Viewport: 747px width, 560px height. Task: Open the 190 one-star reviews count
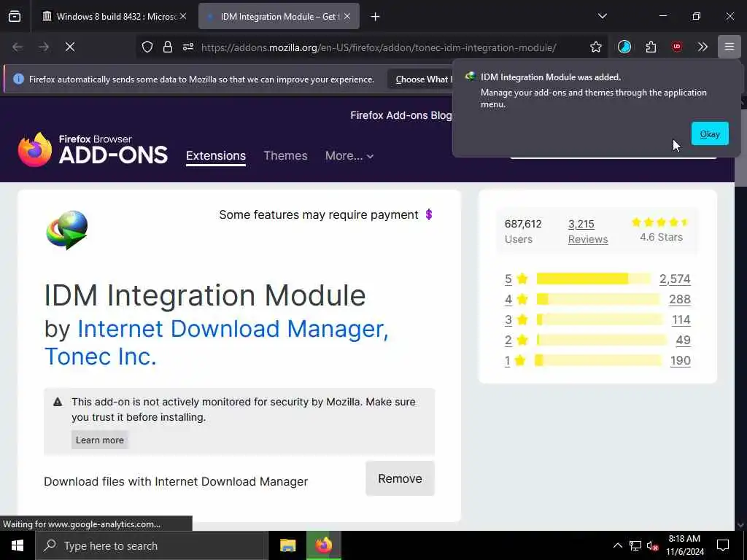[x=681, y=360]
